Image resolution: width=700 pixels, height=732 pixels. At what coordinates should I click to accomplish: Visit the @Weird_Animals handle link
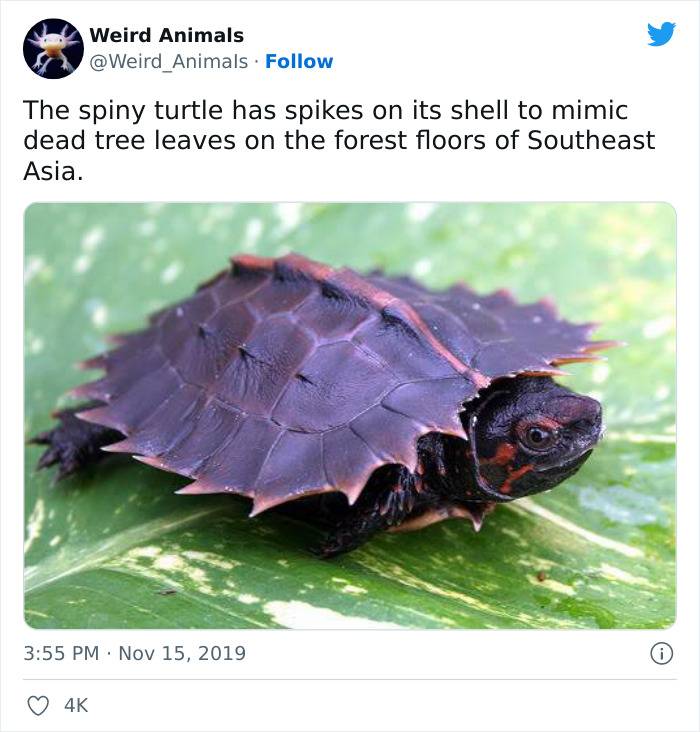[169, 62]
